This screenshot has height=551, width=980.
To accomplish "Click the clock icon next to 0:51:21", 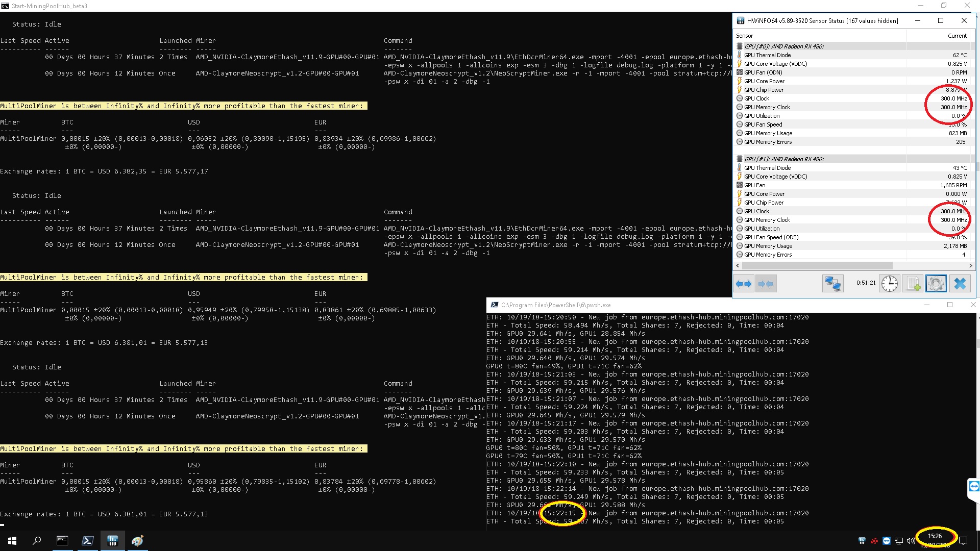I will 889,284.
